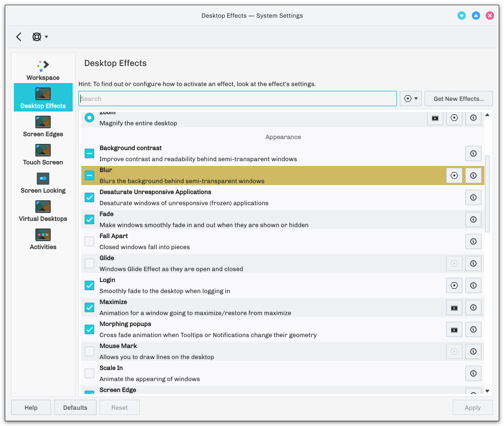
Task: Show info about Scale In
Action: tap(473, 373)
